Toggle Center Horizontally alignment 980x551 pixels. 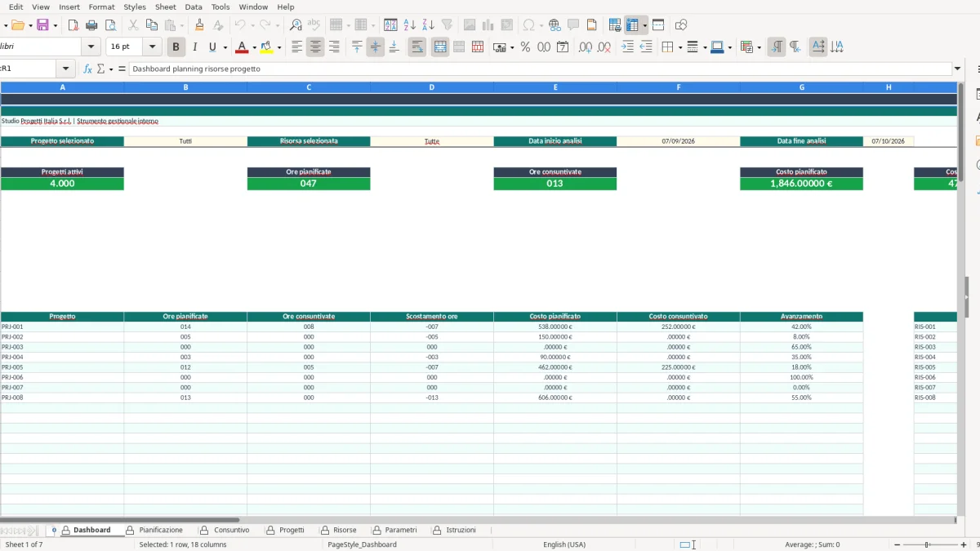pos(315,47)
